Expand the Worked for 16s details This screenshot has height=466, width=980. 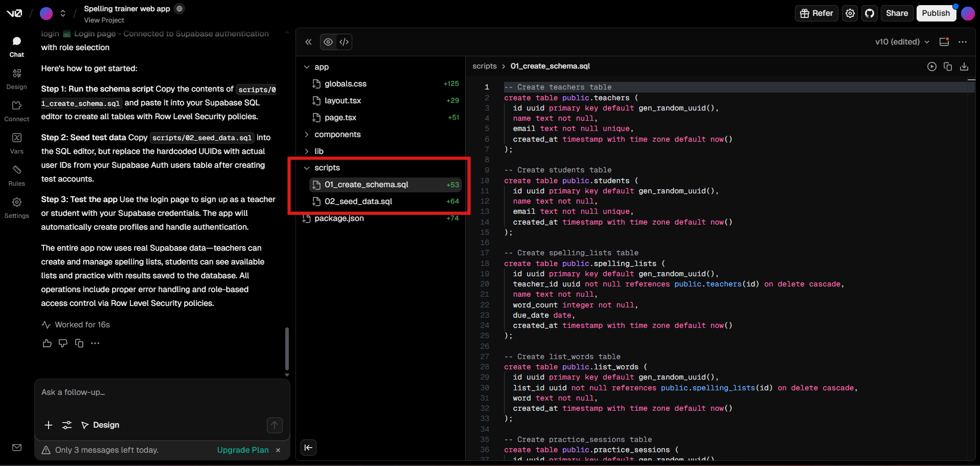[x=76, y=325]
